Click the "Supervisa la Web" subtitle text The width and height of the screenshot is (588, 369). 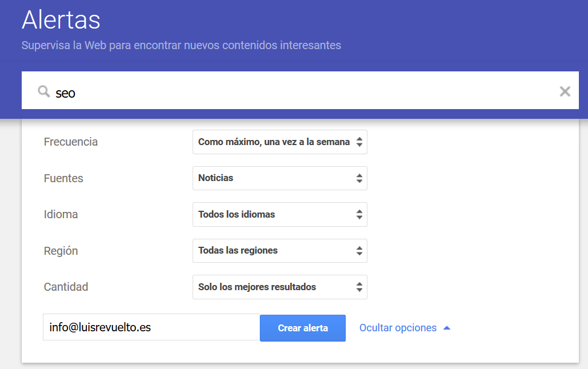pos(181,45)
